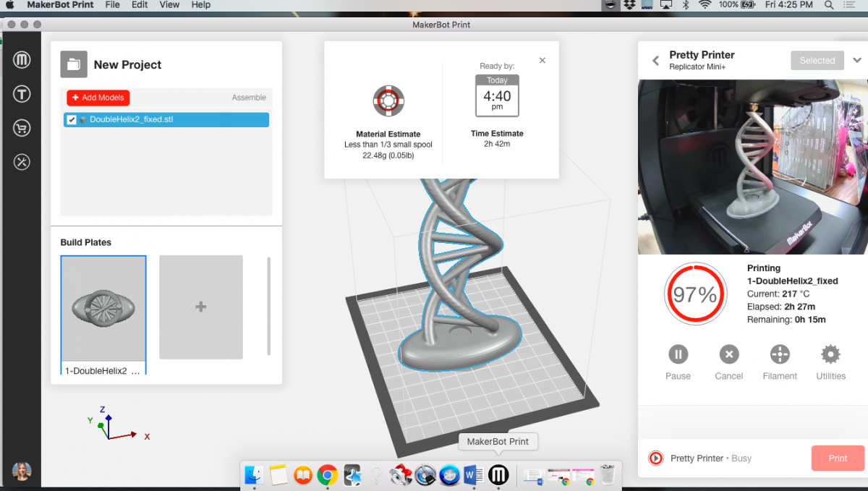Open the View menu
Viewport: 868px width, 491px height.
(x=169, y=5)
